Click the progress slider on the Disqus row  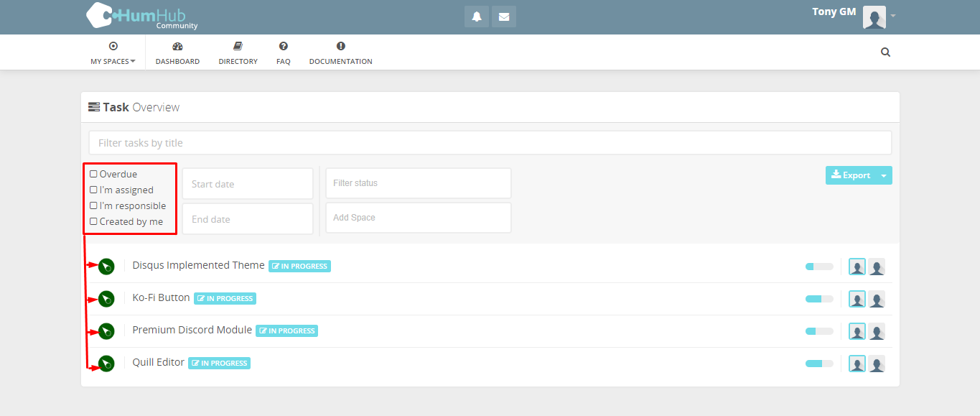pos(818,266)
